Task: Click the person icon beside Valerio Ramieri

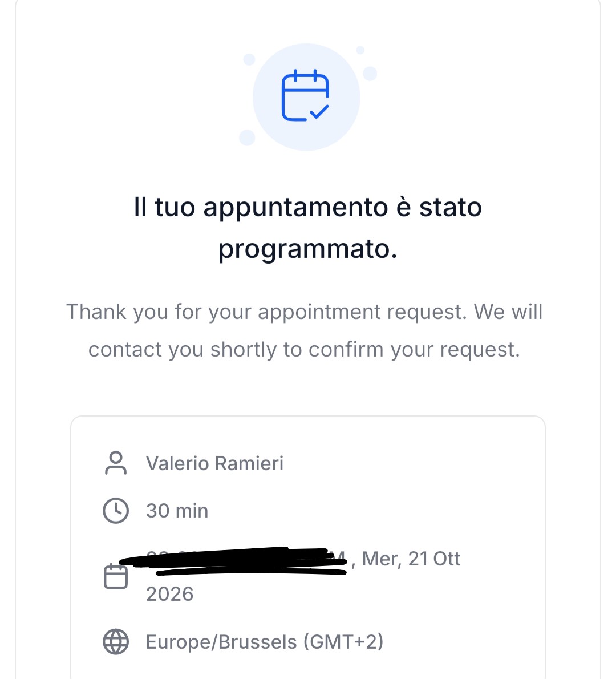Action: [116, 463]
